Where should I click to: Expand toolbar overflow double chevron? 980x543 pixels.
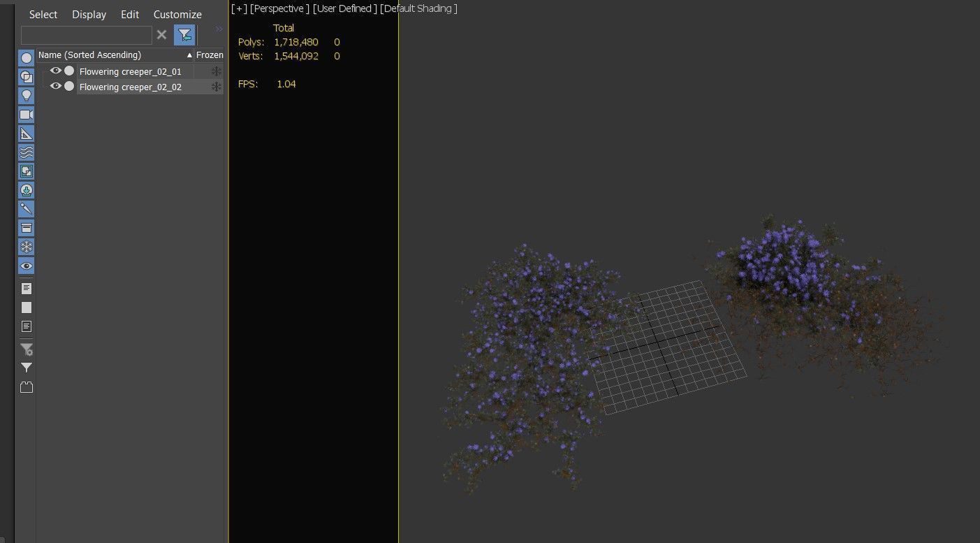(x=219, y=29)
